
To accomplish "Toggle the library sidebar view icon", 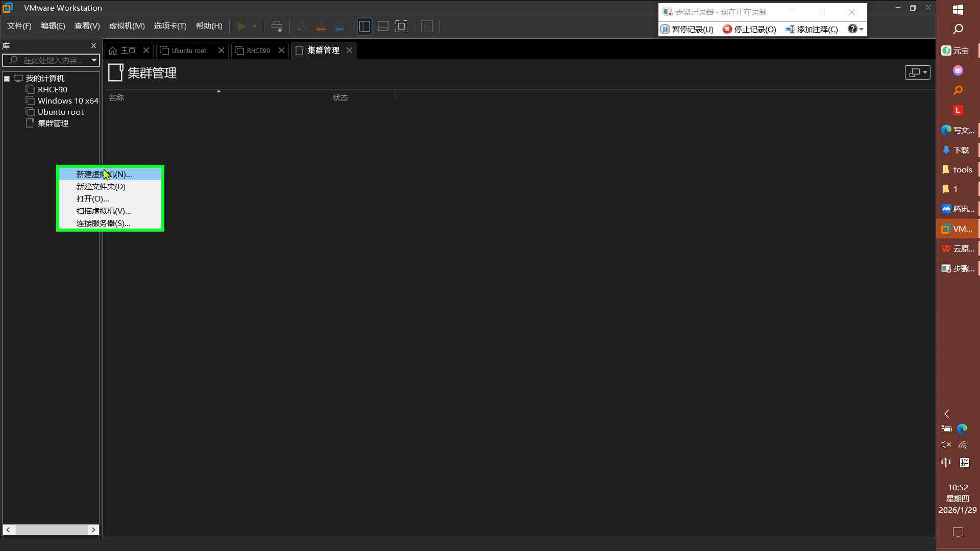I will click(364, 26).
